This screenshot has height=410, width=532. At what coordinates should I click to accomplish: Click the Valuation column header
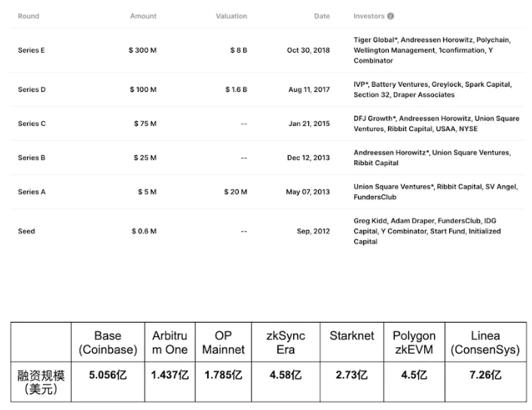[231, 16]
